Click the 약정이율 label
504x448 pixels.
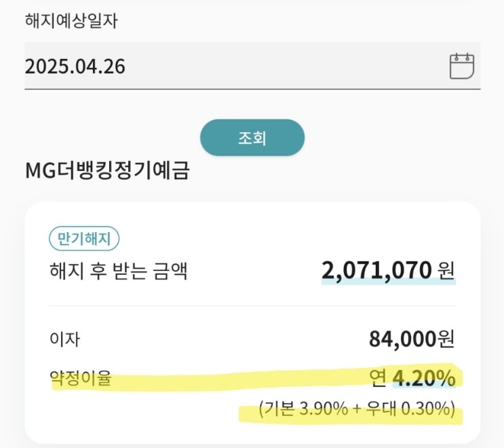click(x=80, y=379)
